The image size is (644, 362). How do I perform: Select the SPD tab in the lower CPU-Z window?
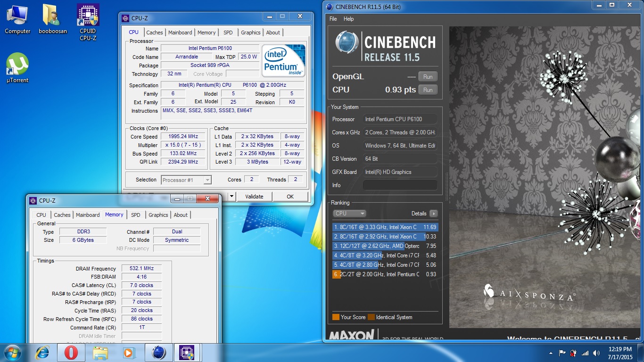pos(136,215)
